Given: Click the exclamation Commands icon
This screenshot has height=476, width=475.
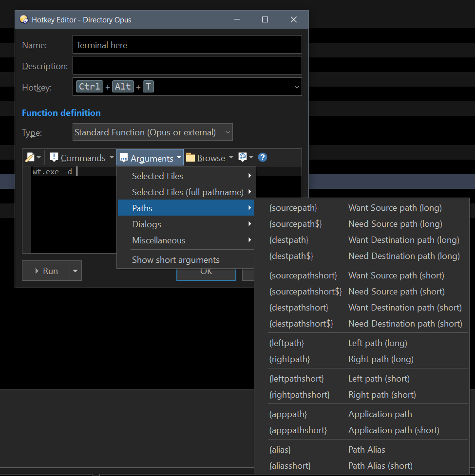Looking at the screenshot, I should point(54,157).
